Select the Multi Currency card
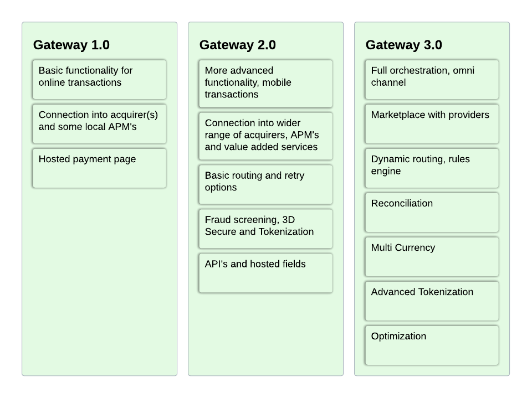 coord(432,257)
